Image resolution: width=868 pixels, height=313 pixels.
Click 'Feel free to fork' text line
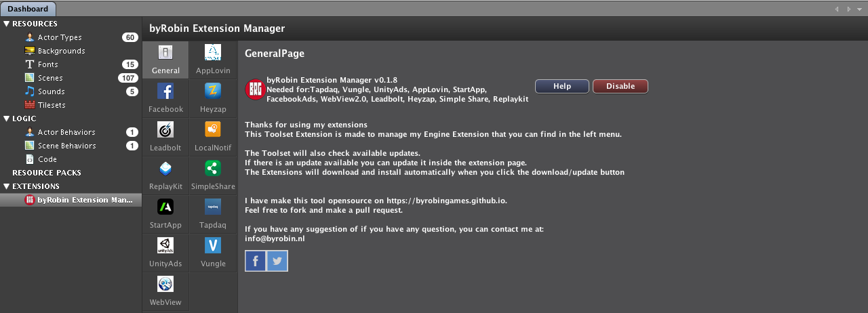324,210
